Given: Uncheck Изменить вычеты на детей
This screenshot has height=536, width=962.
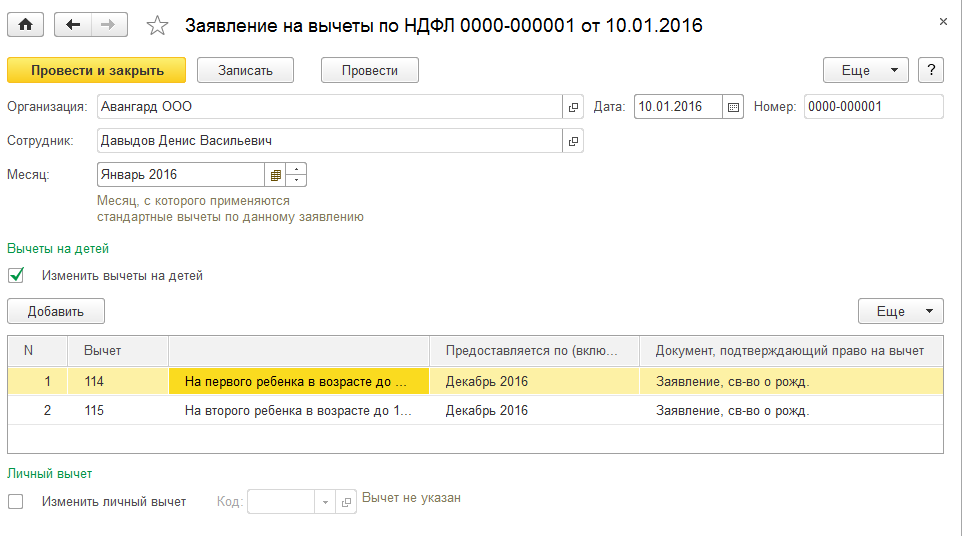Looking at the screenshot, I should (16, 276).
